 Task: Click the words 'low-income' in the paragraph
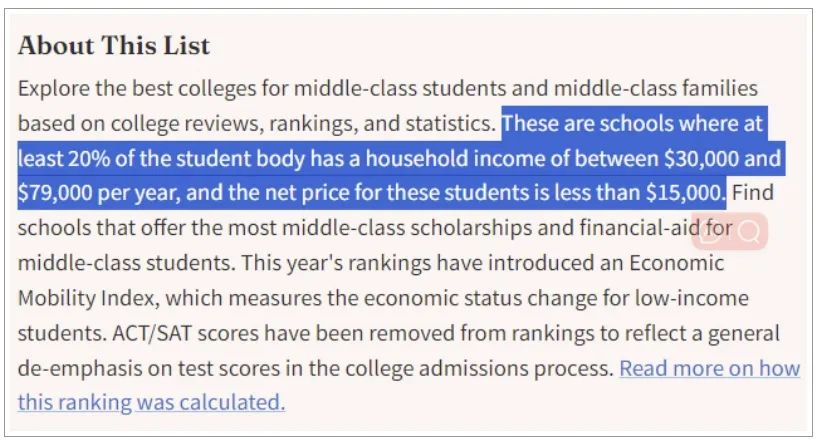pos(692,298)
